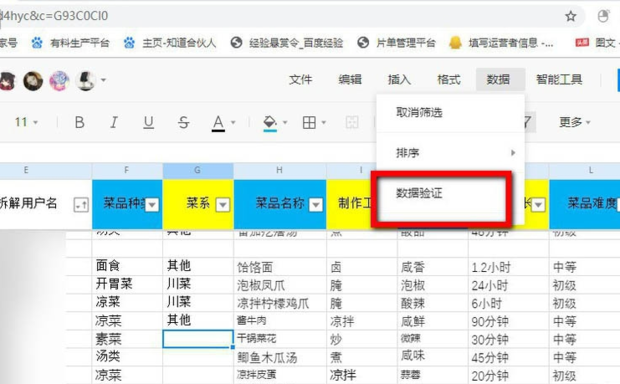Select the 1.2小时 cell

508,267
